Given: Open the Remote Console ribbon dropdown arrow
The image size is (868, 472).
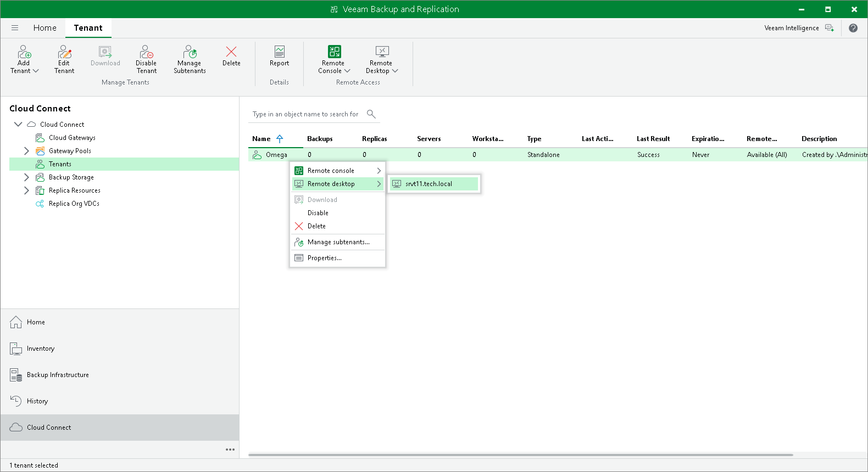Looking at the screenshot, I should [347, 71].
